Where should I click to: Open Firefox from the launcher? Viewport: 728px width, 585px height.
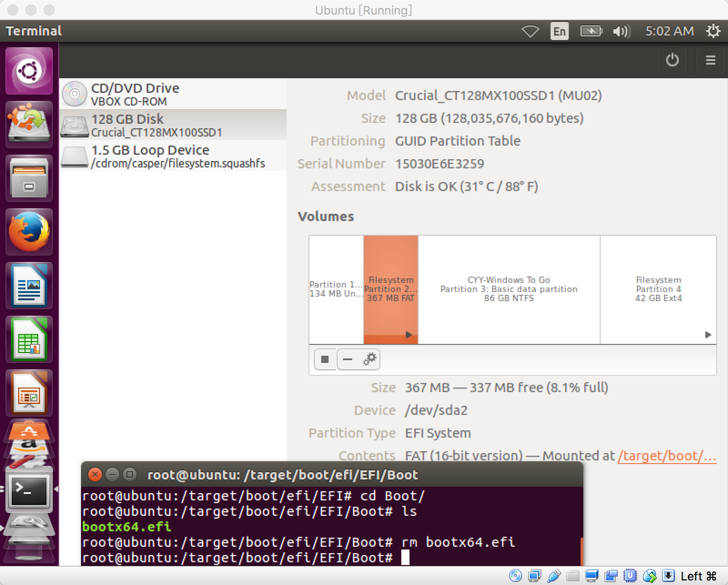[x=29, y=232]
